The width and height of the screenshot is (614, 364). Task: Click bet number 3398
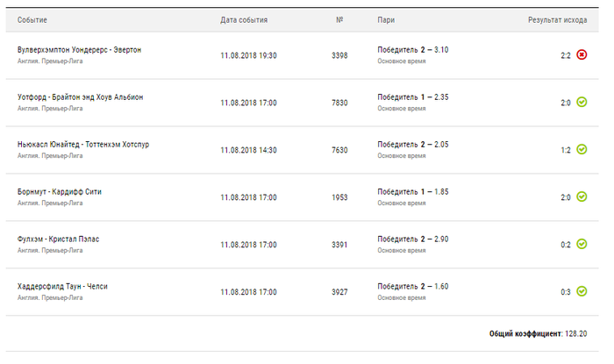tap(339, 55)
